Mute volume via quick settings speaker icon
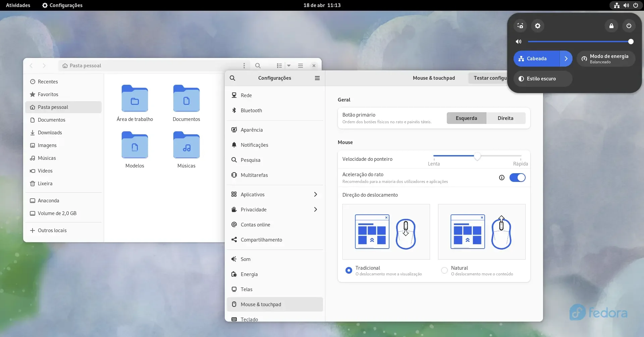Screen dimensions: 644x337 coord(519,42)
